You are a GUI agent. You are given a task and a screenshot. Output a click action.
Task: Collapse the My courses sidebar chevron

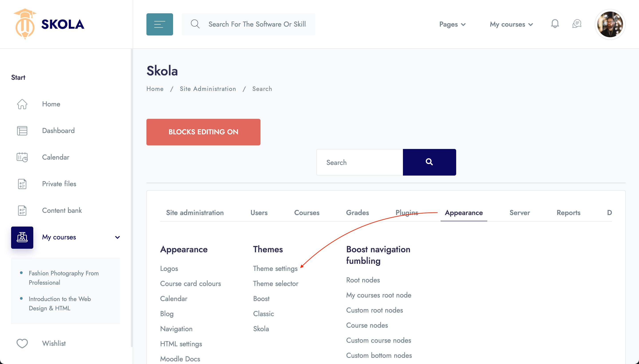click(117, 237)
